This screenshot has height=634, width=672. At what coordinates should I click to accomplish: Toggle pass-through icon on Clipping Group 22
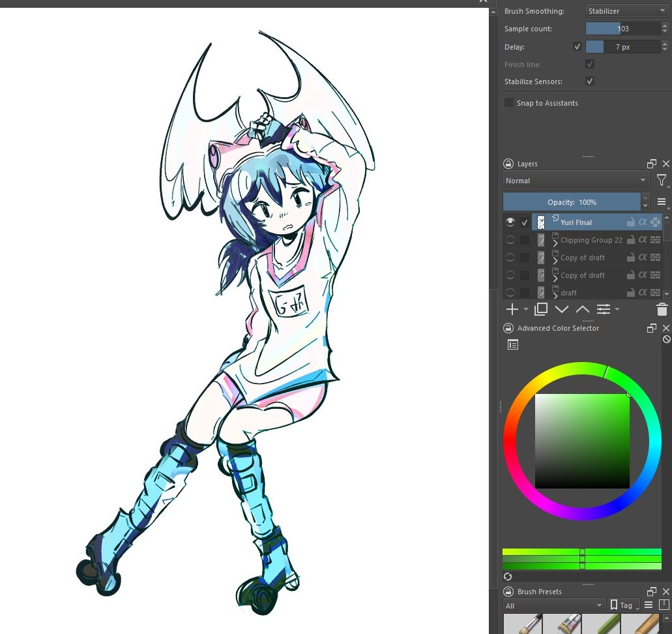[655, 240]
